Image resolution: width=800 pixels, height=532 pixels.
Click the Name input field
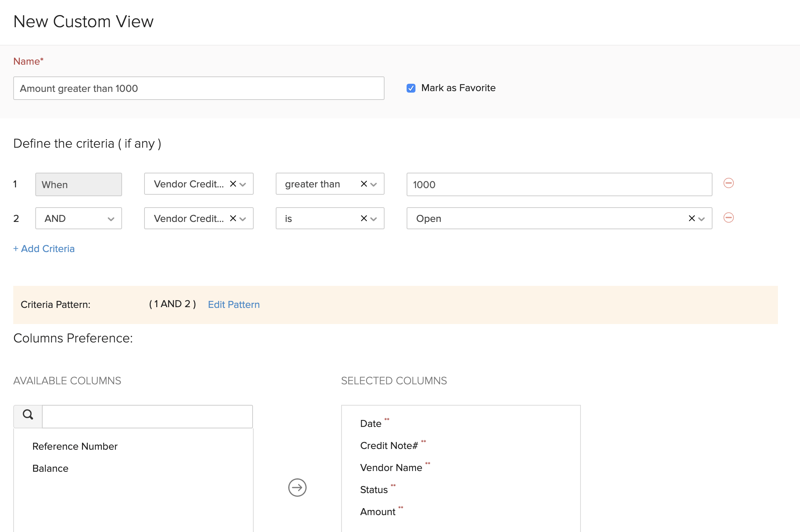coord(199,88)
